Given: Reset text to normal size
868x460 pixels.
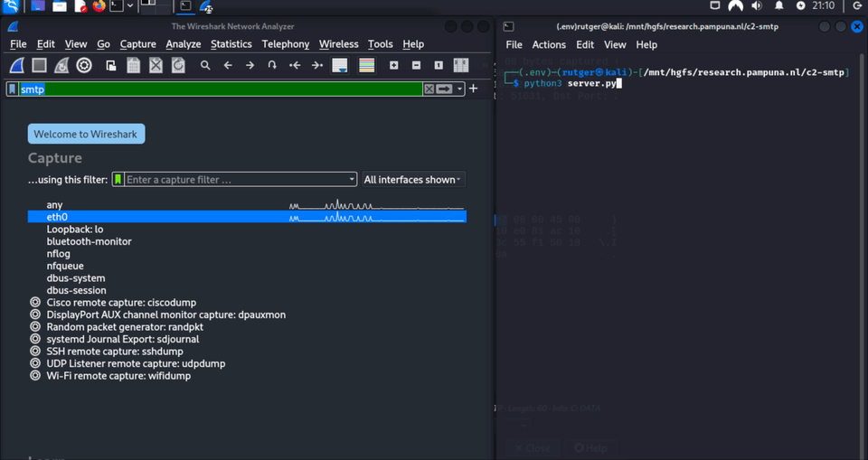Looking at the screenshot, I should point(439,65).
